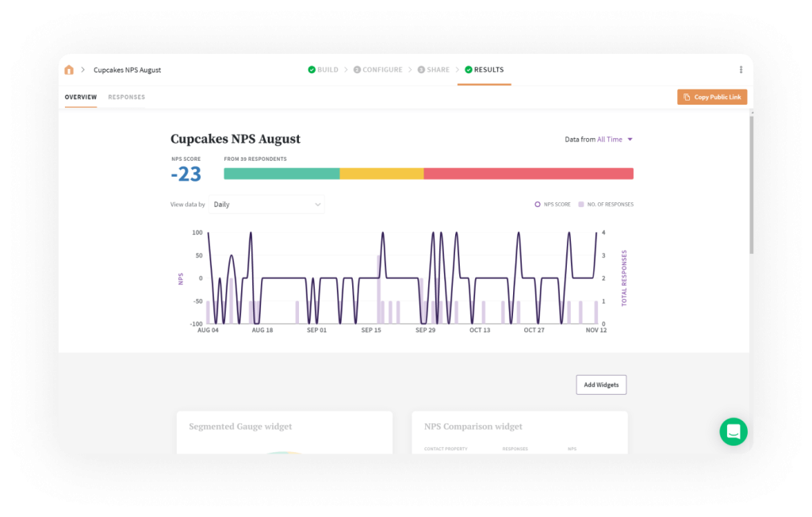Viewport: 812px width, 517px height.
Task: Switch to the Responses tab
Action: click(x=127, y=98)
